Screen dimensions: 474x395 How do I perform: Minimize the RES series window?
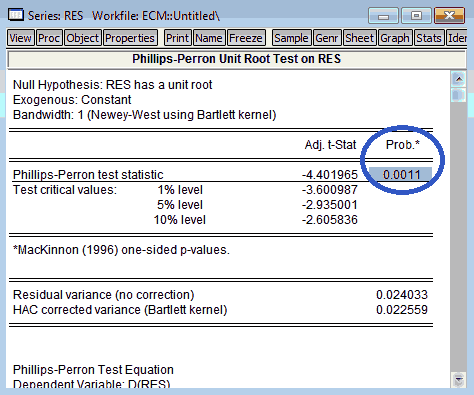click(383, 16)
